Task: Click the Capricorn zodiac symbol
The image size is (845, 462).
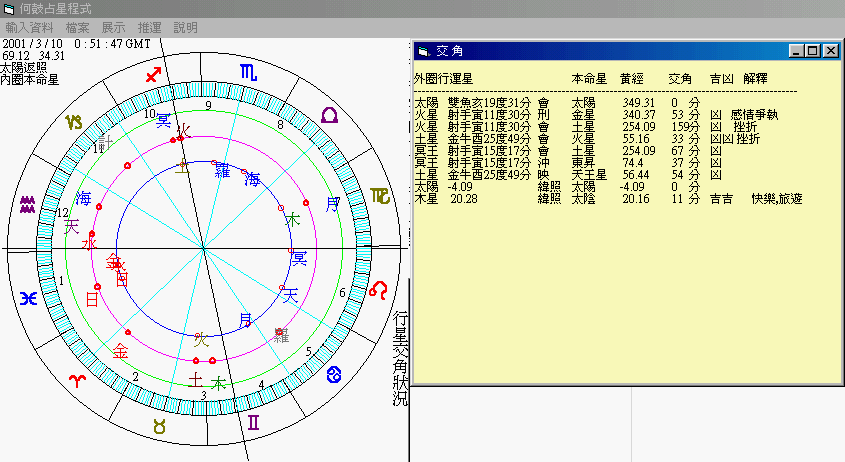Action: pos(74,122)
